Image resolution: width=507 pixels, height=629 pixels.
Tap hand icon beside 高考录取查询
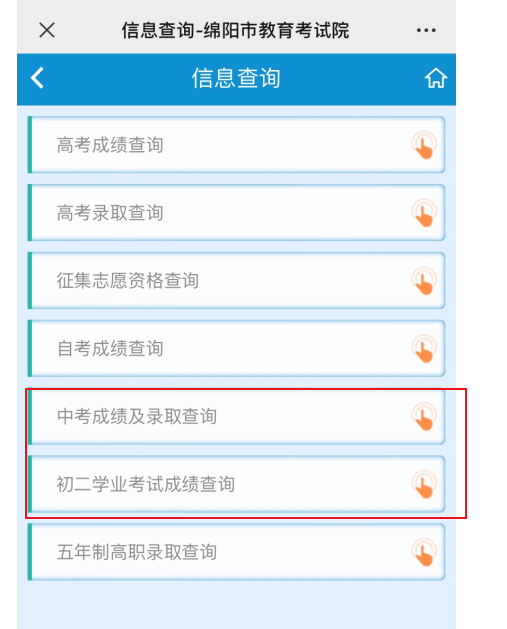point(424,213)
